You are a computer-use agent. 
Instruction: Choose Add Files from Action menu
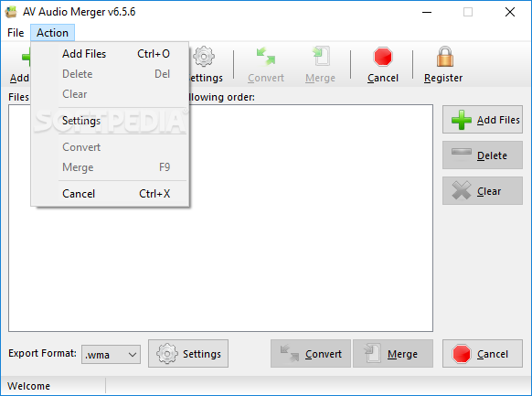pos(110,54)
